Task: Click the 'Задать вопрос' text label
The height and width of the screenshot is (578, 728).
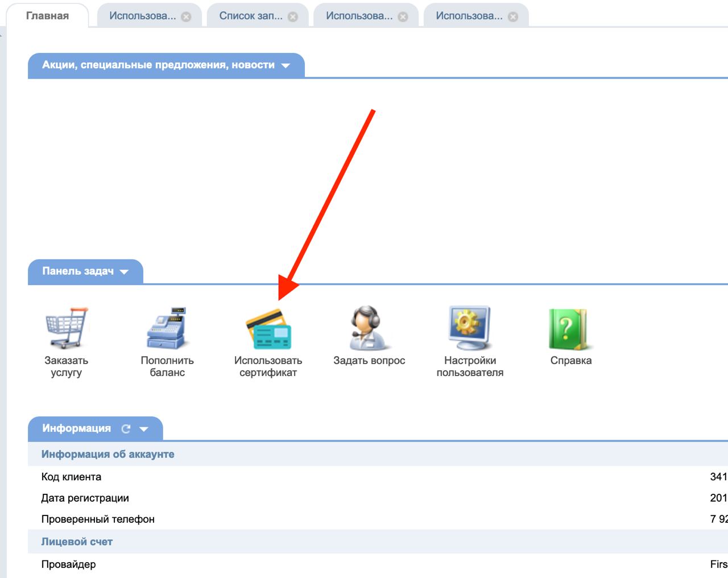Action: 369,360
